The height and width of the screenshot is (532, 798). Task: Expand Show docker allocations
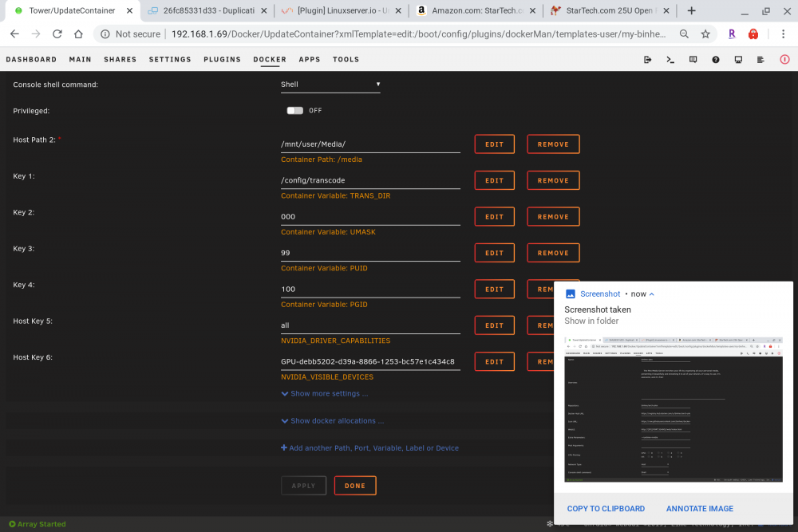coord(332,421)
